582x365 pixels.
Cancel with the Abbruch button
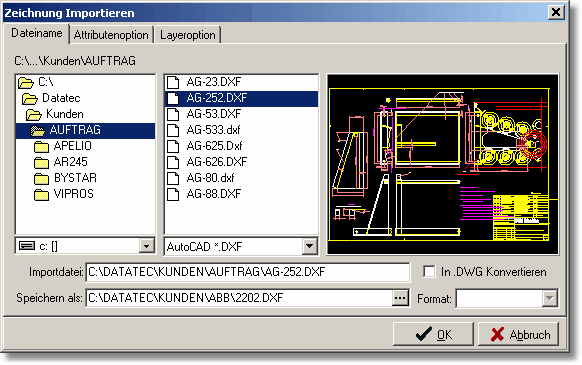519,334
